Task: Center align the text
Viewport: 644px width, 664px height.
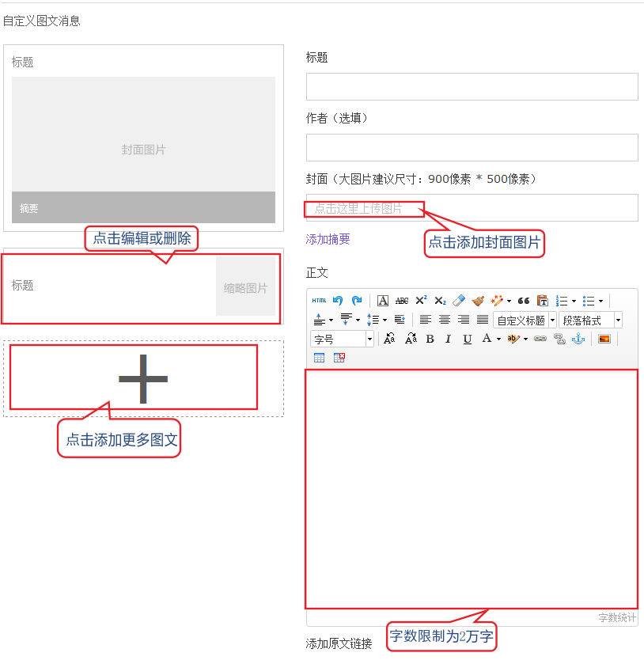Action: (x=445, y=319)
